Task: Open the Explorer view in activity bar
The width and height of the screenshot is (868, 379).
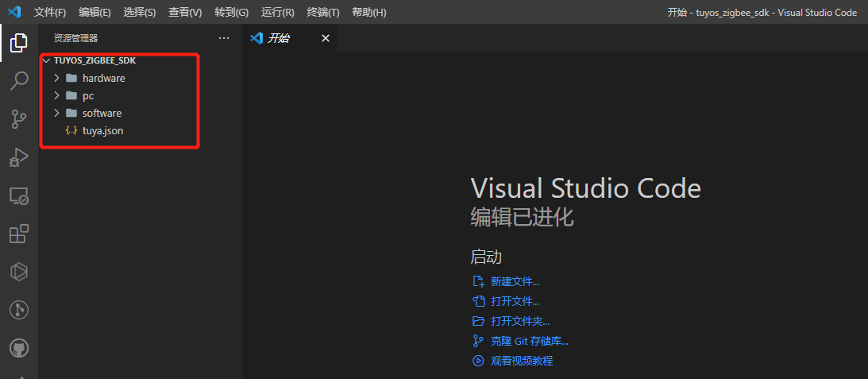Action: click(x=19, y=43)
